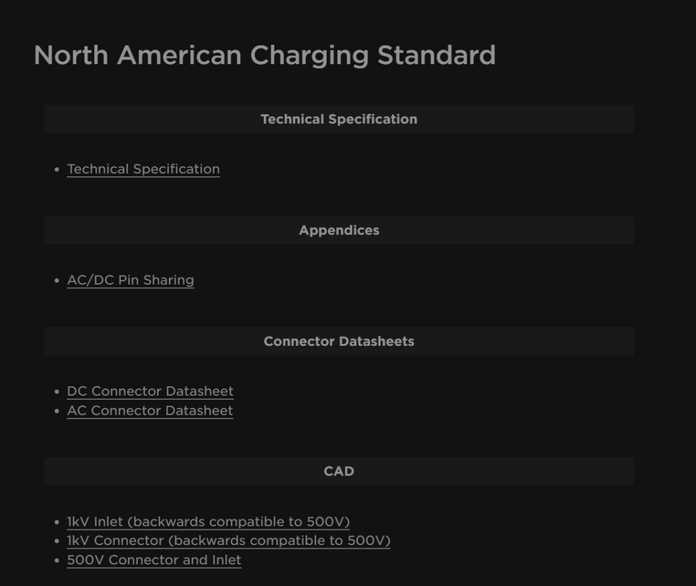
Task: Download 1kV Inlet backwards compatible CAD
Action: click(x=208, y=522)
